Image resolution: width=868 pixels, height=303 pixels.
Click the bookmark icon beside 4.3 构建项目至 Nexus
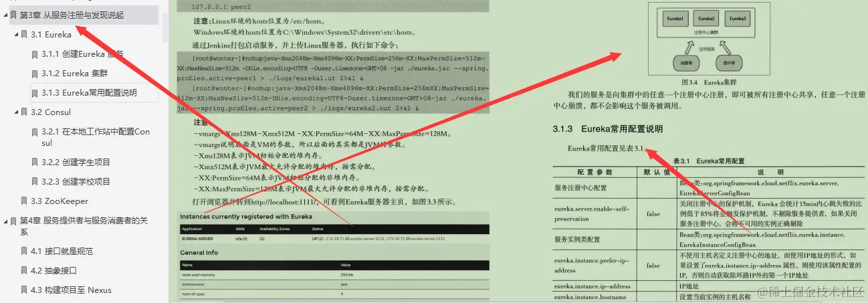coord(24,290)
